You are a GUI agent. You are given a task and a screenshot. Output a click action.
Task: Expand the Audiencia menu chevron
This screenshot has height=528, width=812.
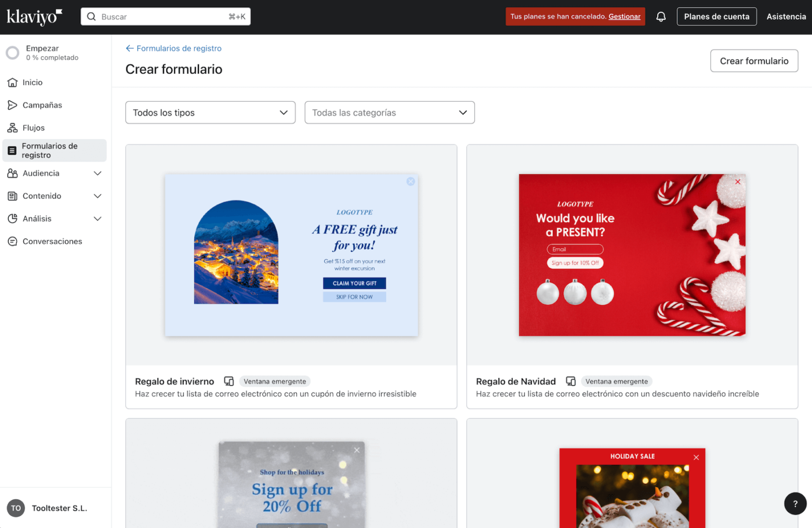[x=97, y=173]
